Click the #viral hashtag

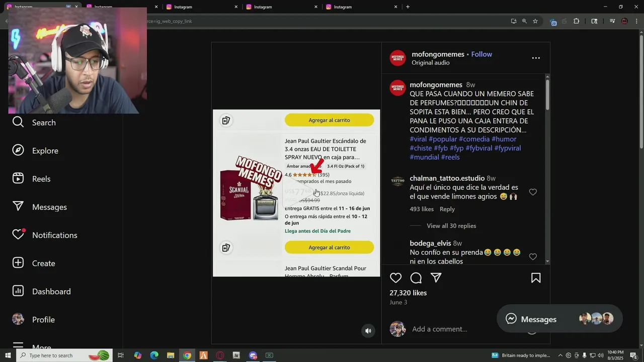418,139
